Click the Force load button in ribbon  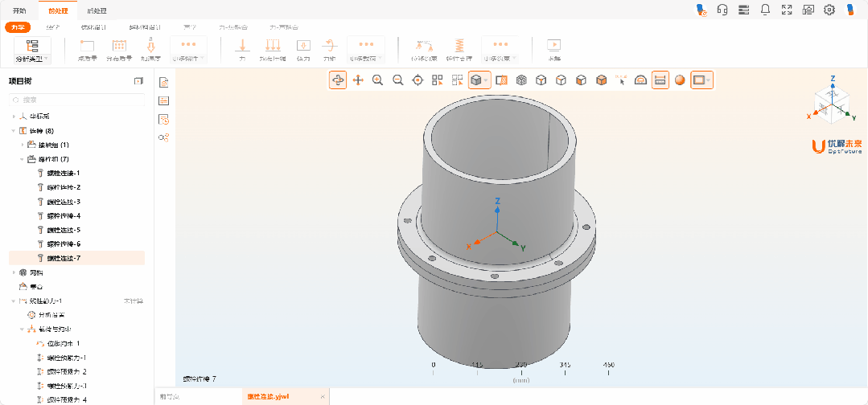pos(241,49)
